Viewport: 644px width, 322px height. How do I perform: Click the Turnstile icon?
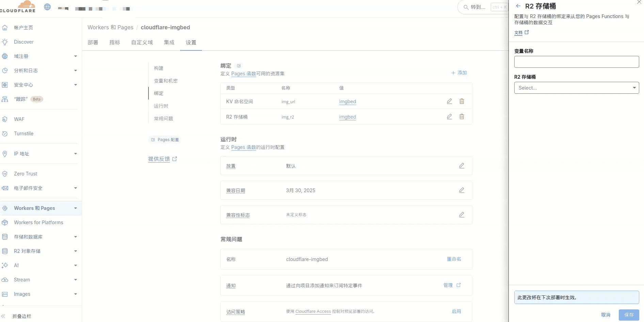[5, 134]
